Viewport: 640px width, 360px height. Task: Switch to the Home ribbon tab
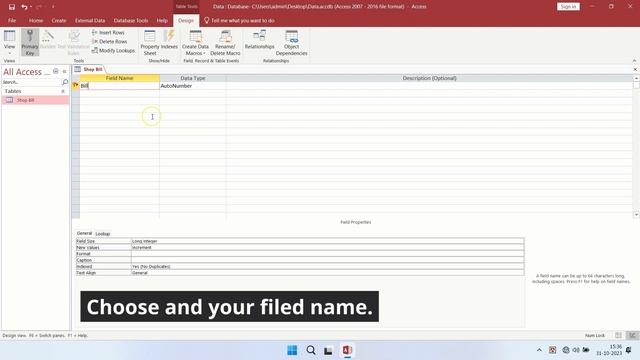coord(36,20)
